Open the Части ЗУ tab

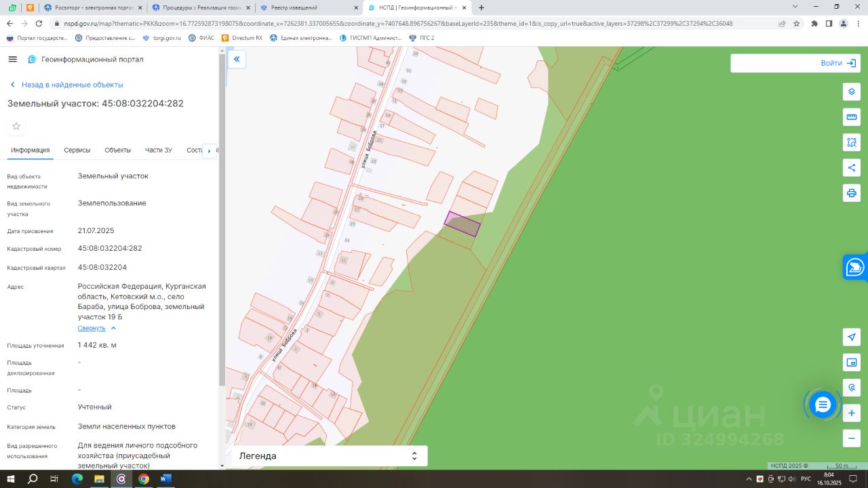coord(159,150)
